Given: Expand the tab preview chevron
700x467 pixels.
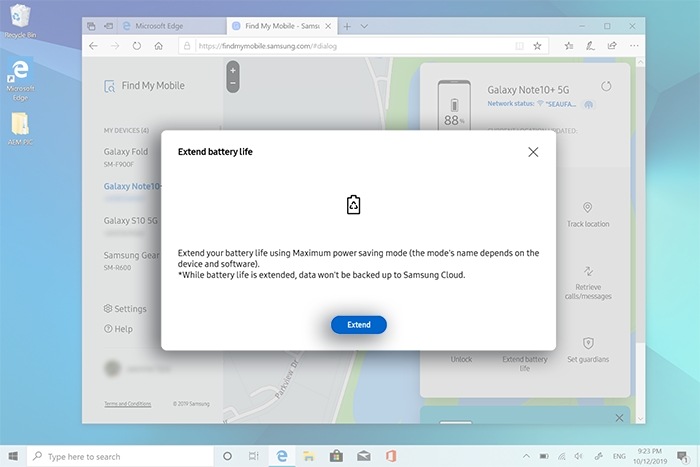Looking at the screenshot, I should pos(364,26).
